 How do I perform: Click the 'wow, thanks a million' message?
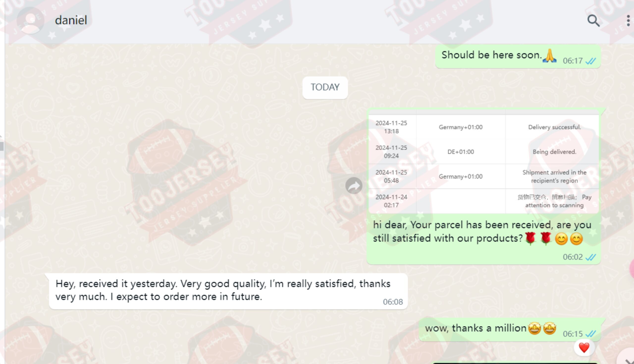[x=509, y=330]
